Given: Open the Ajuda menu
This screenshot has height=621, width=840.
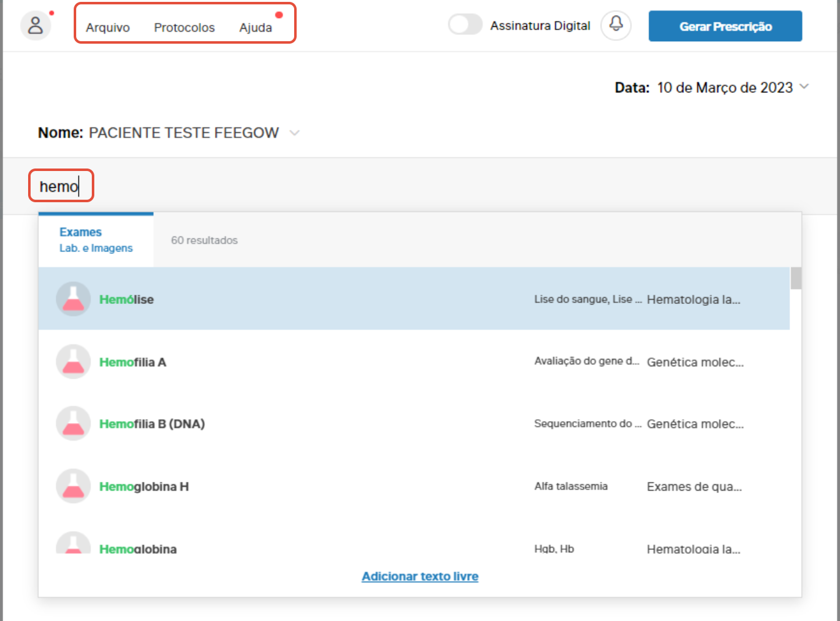Looking at the screenshot, I should point(255,27).
